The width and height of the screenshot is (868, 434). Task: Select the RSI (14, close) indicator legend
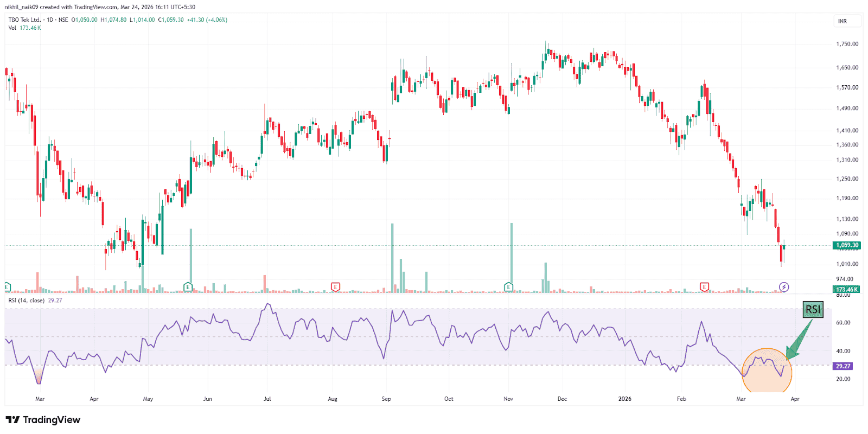26,300
